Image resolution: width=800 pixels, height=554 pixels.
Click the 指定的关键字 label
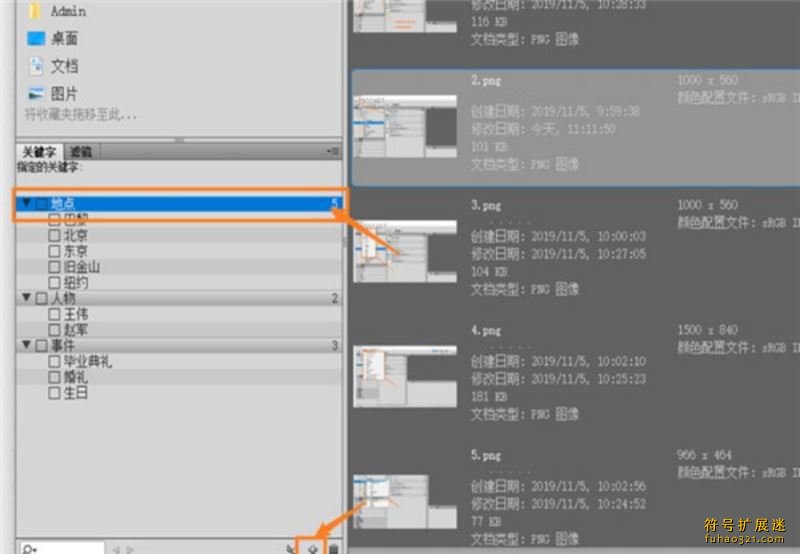(x=49, y=167)
